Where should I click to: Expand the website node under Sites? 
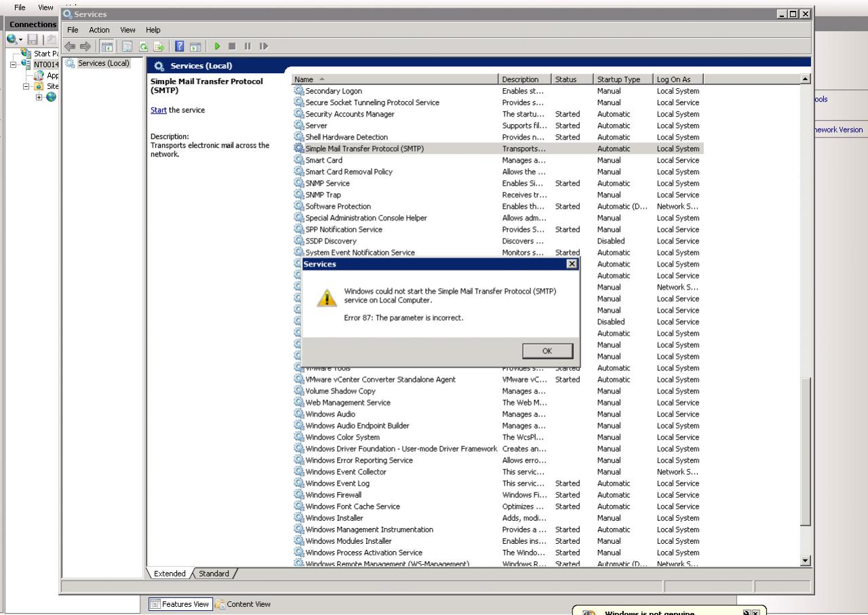[x=39, y=97]
